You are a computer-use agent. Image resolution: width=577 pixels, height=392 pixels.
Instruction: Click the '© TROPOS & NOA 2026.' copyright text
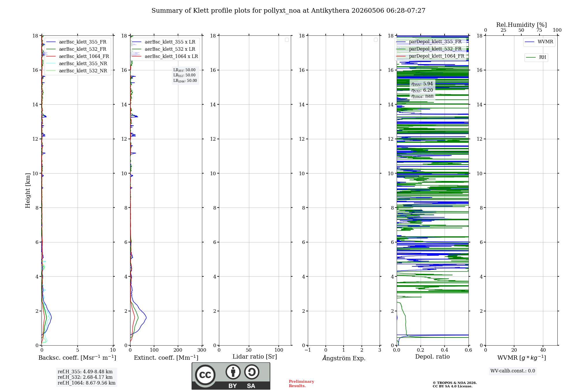click(x=455, y=383)
